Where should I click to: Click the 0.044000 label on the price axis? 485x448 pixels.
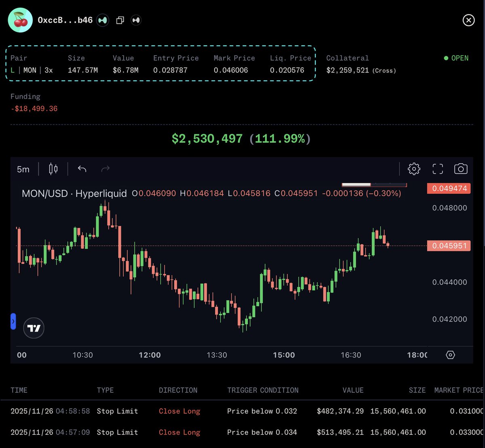(x=449, y=282)
